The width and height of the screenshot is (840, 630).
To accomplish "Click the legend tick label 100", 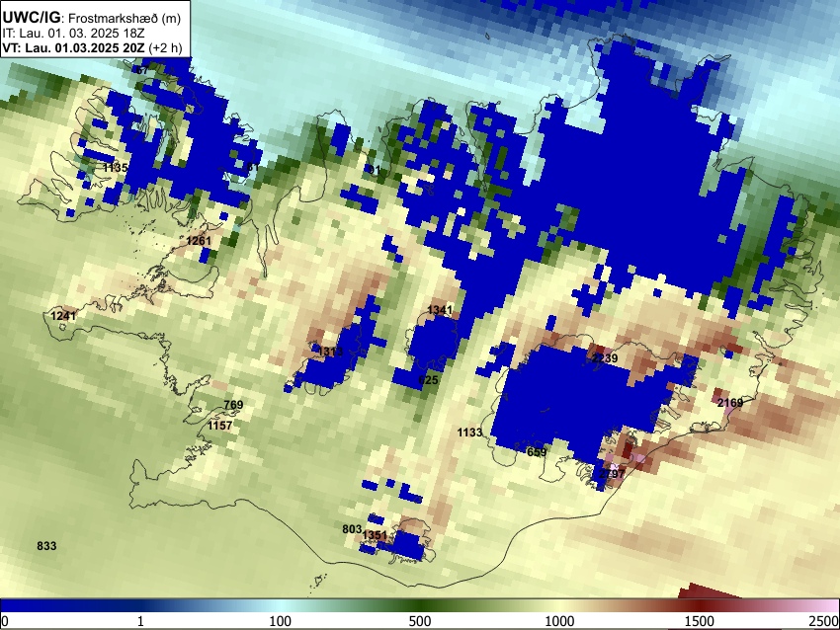I will click(x=281, y=621).
